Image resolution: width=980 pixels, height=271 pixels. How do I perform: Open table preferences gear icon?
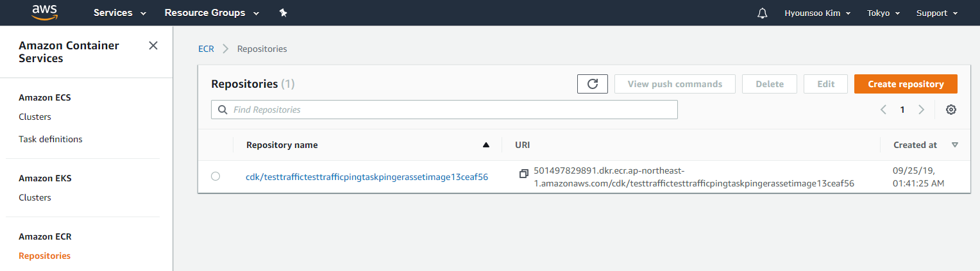click(951, 110)
